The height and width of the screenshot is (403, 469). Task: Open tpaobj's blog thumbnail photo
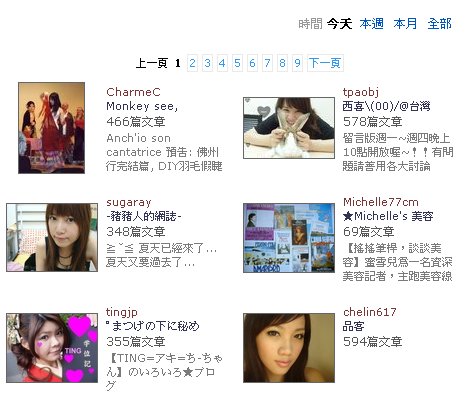tap(289, 128)
